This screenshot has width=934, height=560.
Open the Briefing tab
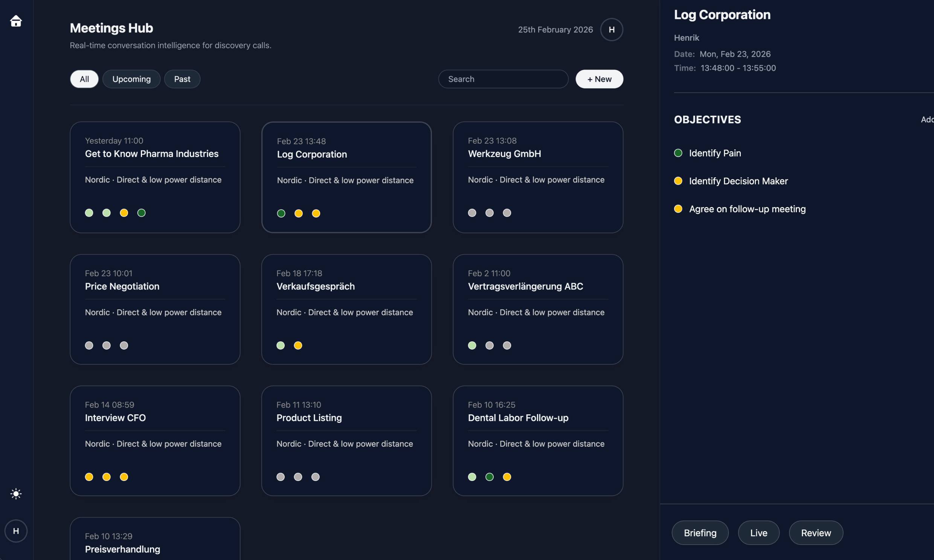[700, 533]
